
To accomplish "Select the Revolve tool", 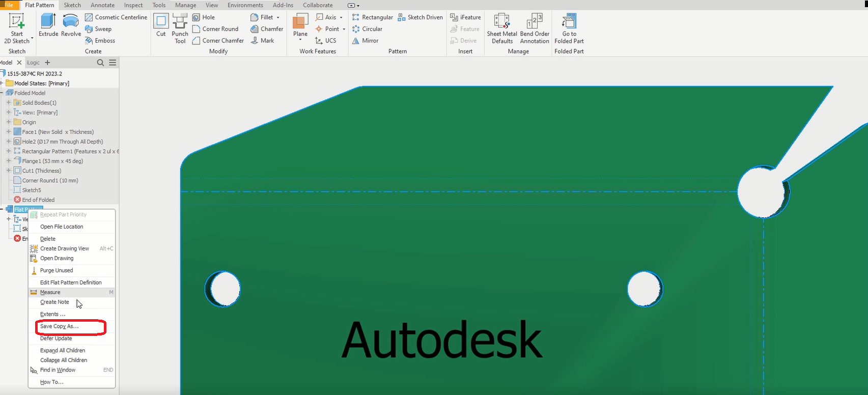I will (71, 25).
